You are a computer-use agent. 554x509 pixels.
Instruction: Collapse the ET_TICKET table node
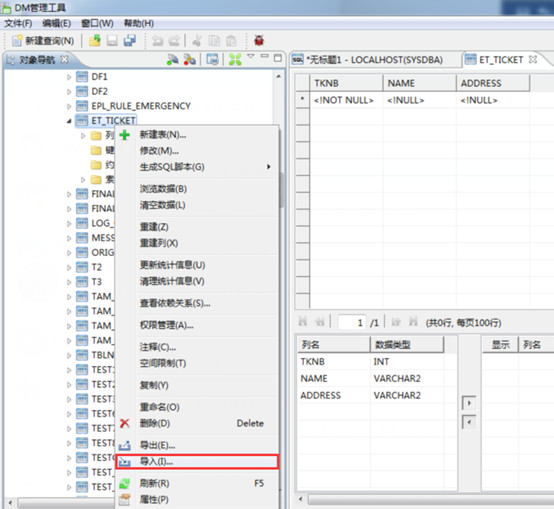69,121
